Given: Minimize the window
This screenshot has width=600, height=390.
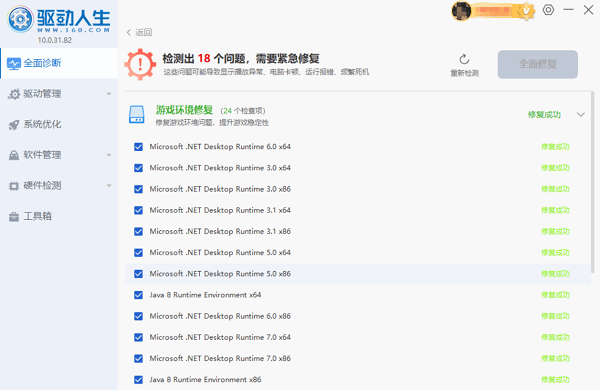Looking at the screenshot, I should pos(569,10).
